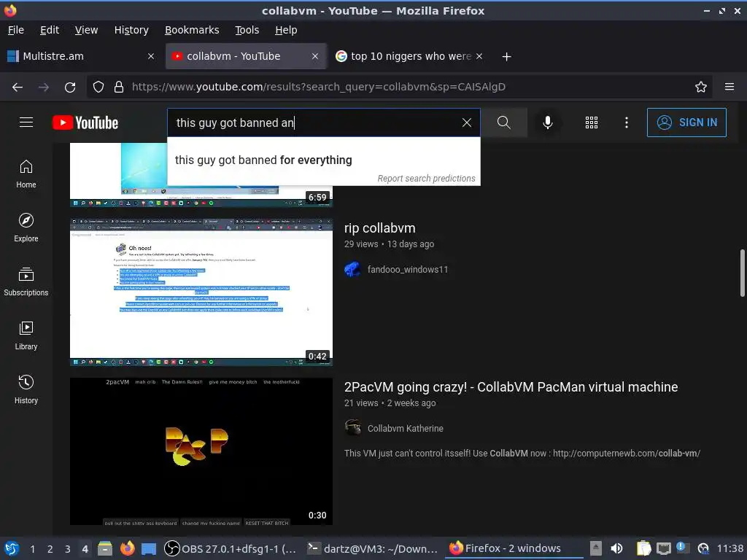Search with your voice microphone button

tap(548, 122)
